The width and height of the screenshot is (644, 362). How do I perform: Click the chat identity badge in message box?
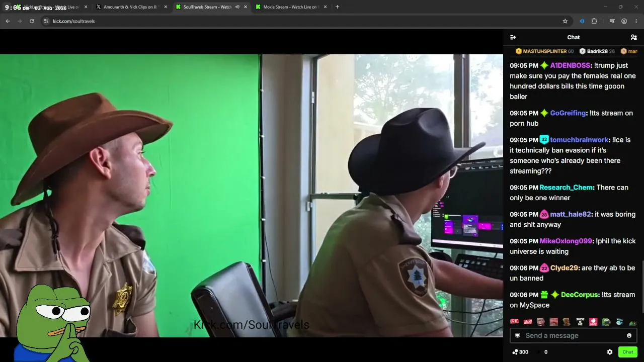tap(517, 336)
